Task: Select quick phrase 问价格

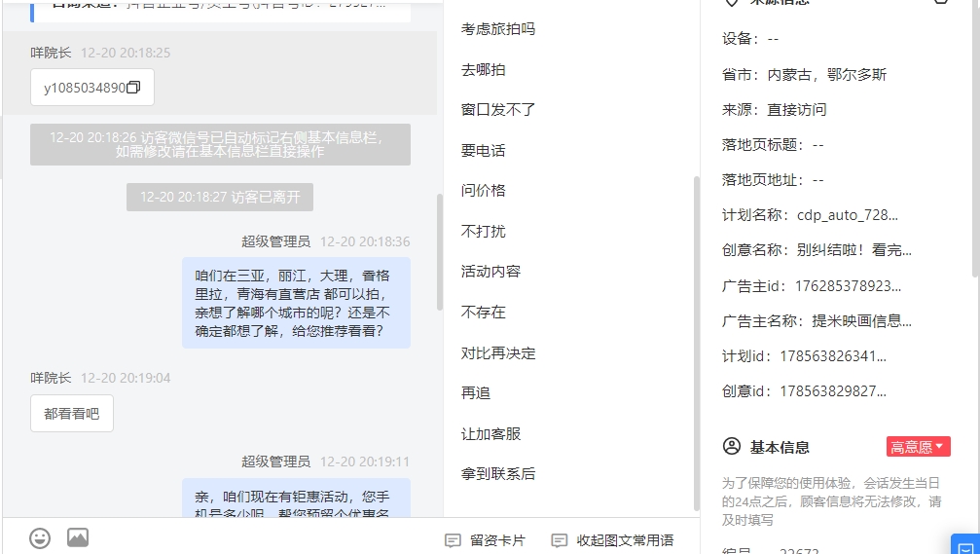Action: (x=483, y=190)
